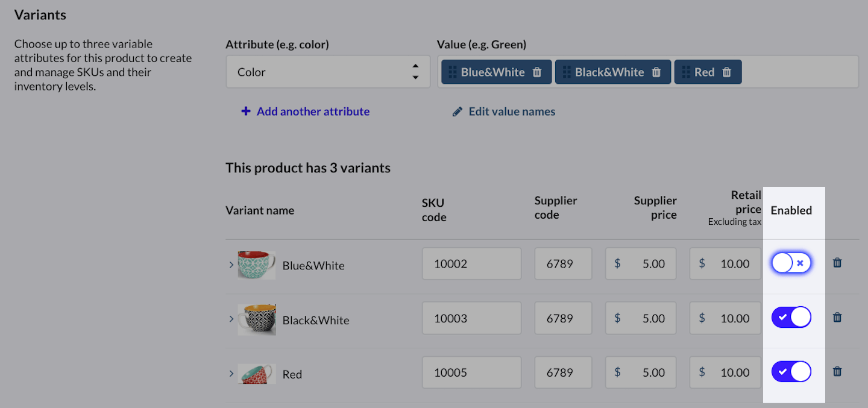Image resolution: width=868 pixels, height=408 pixels.
Task: Expand the Black&White variant details
Action: coord(231,319)
